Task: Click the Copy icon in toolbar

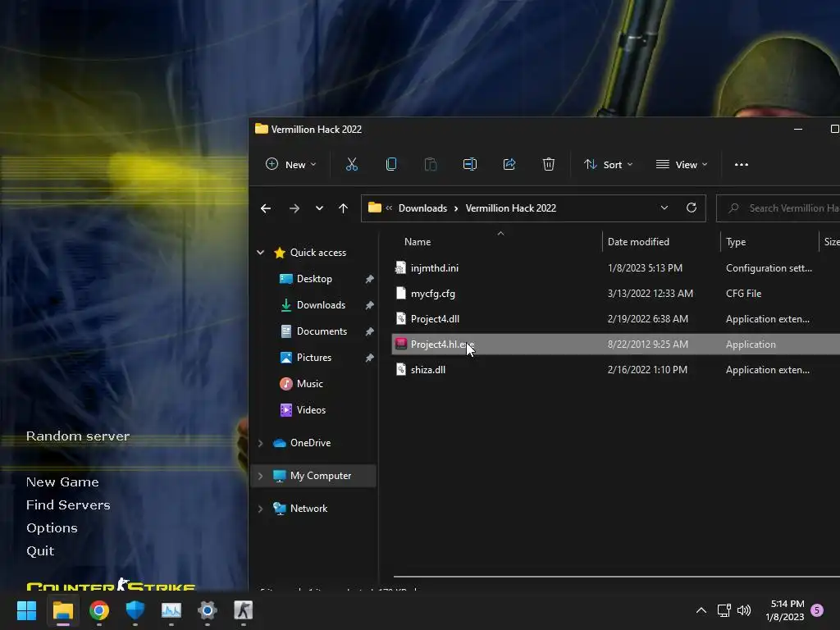Action: pyautogui.click(x=391, y=164)
